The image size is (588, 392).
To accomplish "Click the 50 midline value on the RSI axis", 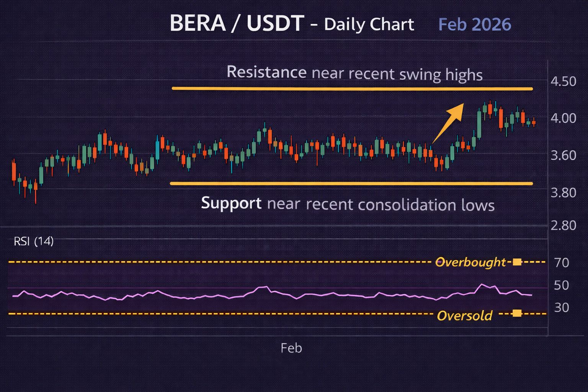I will [x=561, y=285].
